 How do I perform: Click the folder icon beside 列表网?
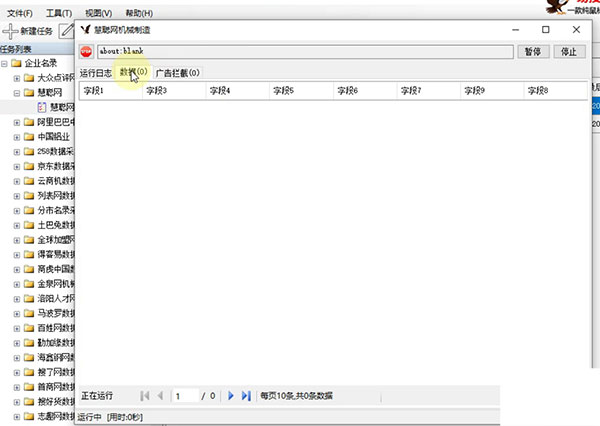pos(29,196)
